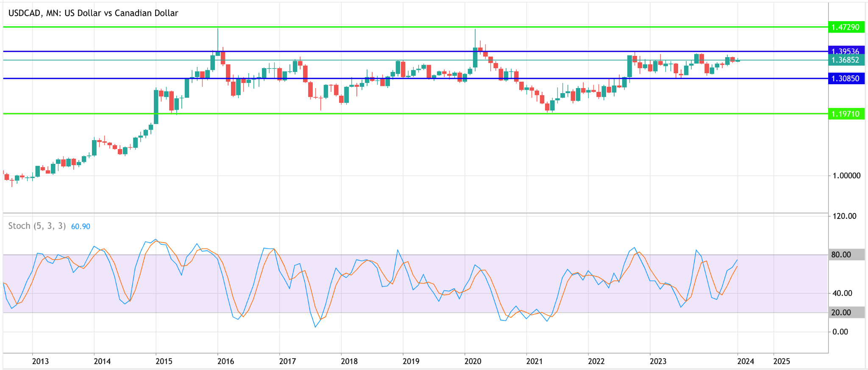Click the USDCAD chart title text
The width and height of the screenshot is (868, 370).
(93, 13)
